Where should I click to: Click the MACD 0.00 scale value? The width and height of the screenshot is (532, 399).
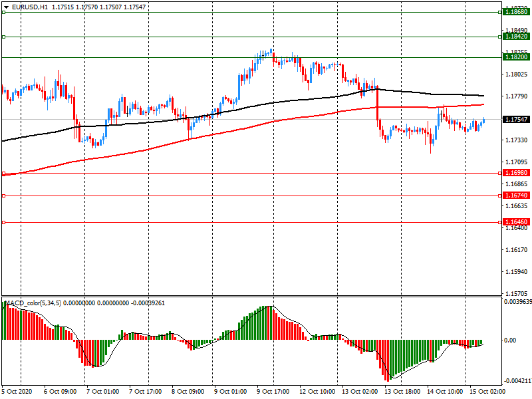[510, 340]
